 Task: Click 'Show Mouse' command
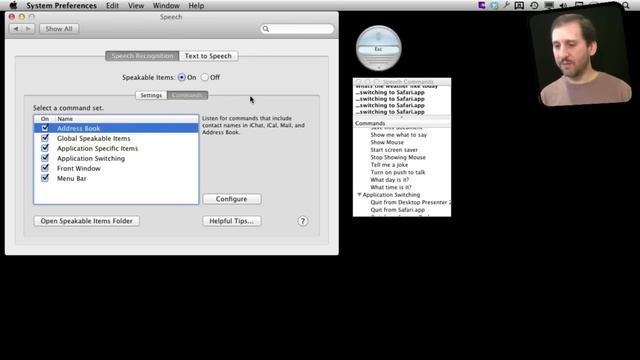pyautogui.click(x=387, y=142)
